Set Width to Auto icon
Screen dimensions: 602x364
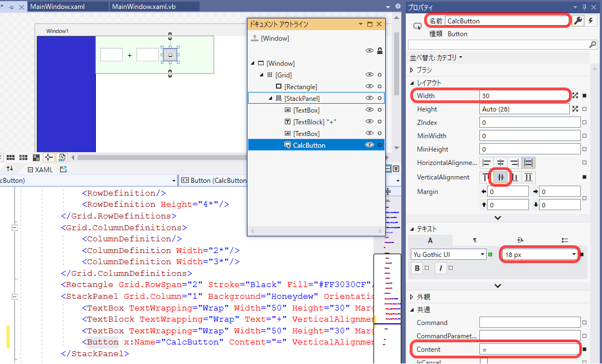pyautogui.click(x=575, y=96)
